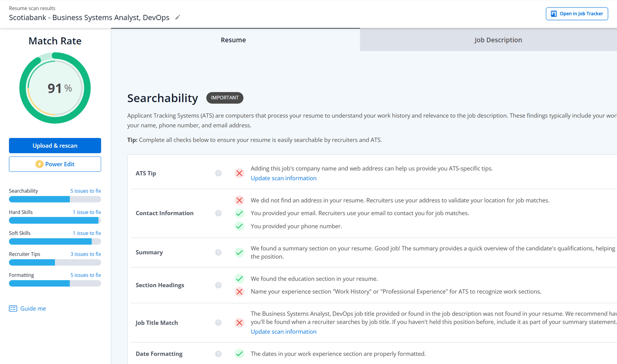
Task: Click the Match Rate heading
Action: click(x=55, y=41)
